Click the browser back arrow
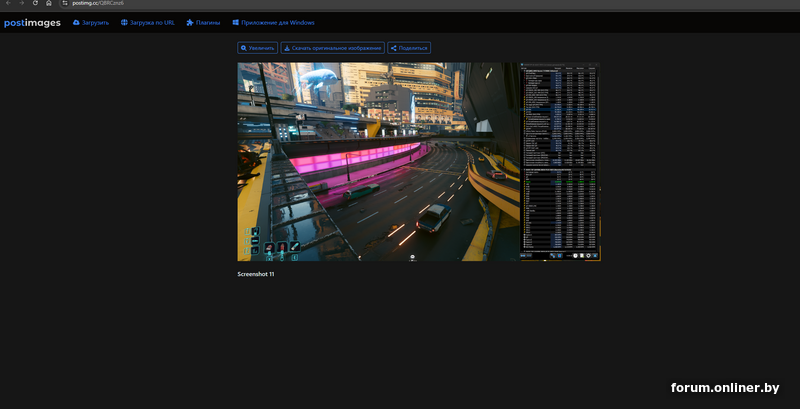800x409 pixels. click(x=8, y=4)
